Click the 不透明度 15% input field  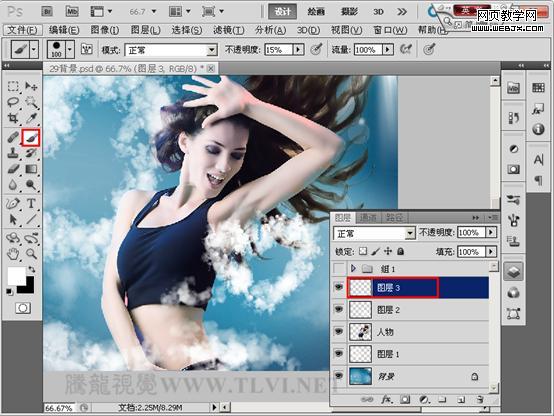pyautogui.click(x=279, y=50)
